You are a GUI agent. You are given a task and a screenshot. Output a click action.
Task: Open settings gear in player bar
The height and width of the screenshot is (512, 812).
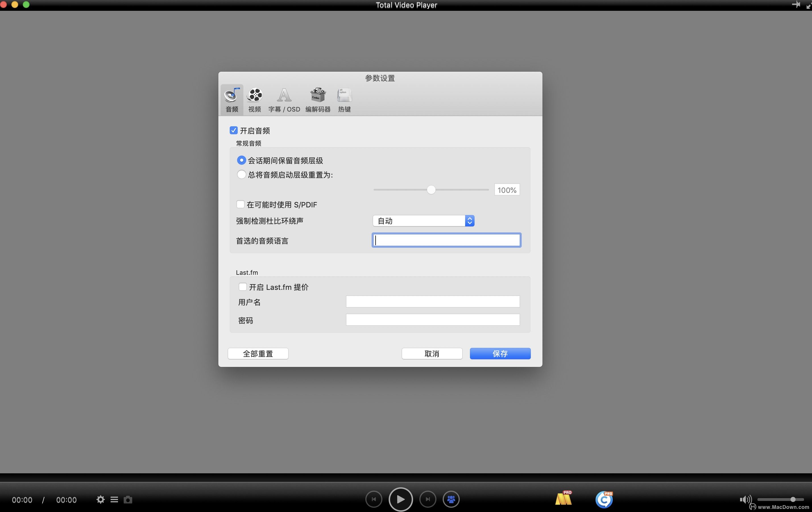[100, 499]
